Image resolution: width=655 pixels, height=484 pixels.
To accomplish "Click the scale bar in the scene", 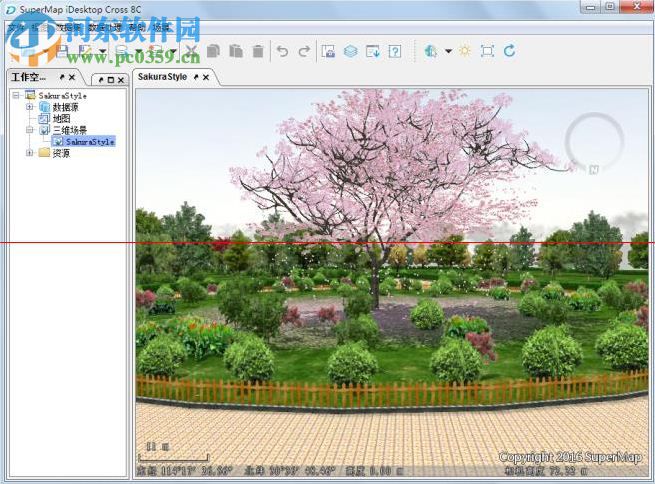I will 173,458.
